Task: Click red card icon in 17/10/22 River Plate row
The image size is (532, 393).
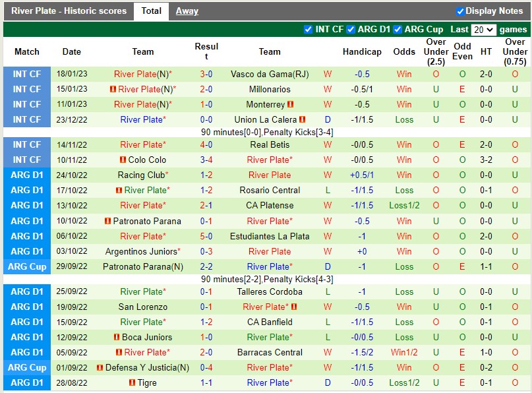Action: pyautogui.click(x=119, y=190)
